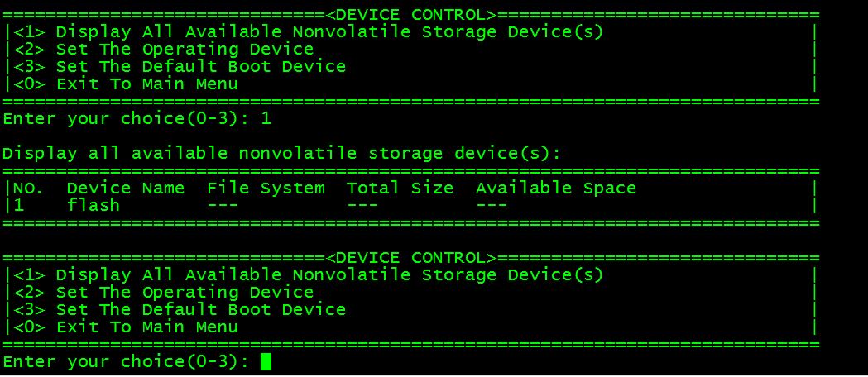Click bottom menu <1> Display All Available Nonvolatile
Screen dimensions: 868x377
pos(309,274)
